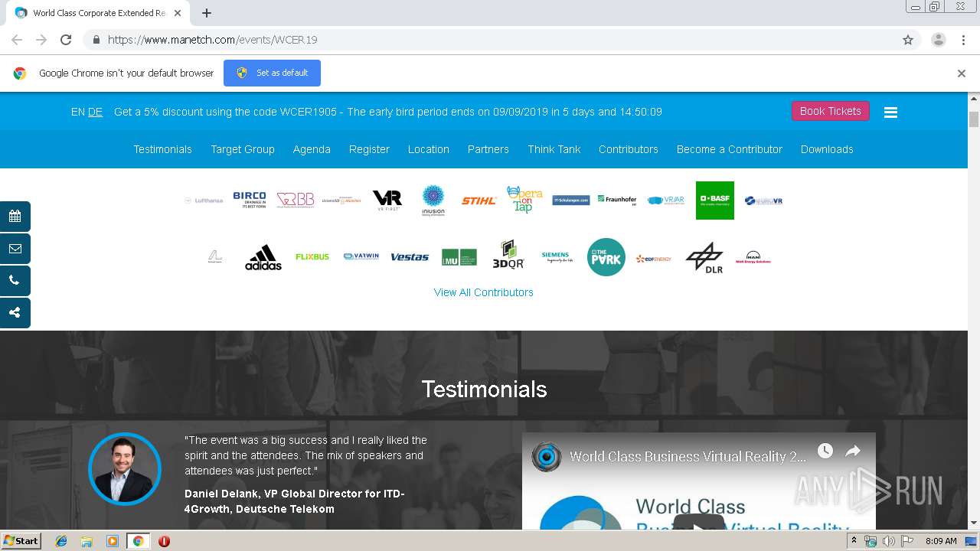
Task: Open the 3DQR logo
Action: (x=508, y=255)
